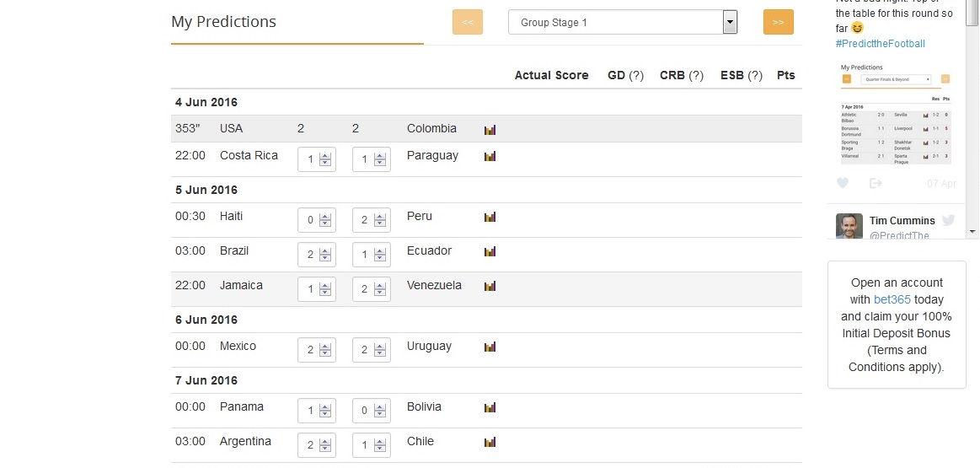View stats icon for Brazil vs Ecuador

(x=490, y=251)
